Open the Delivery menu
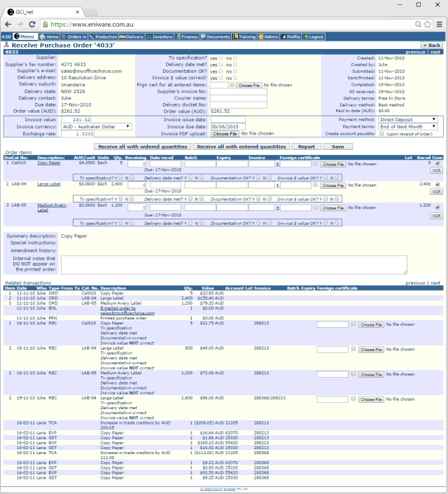The image size is (448, 494). pyautogui.click(x=132, y=36)
